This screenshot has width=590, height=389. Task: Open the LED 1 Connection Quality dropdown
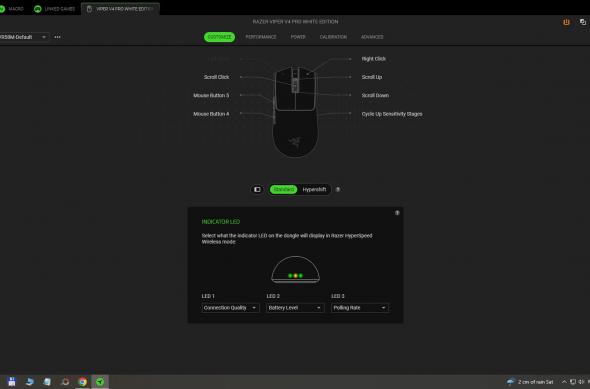pos(230,308)
